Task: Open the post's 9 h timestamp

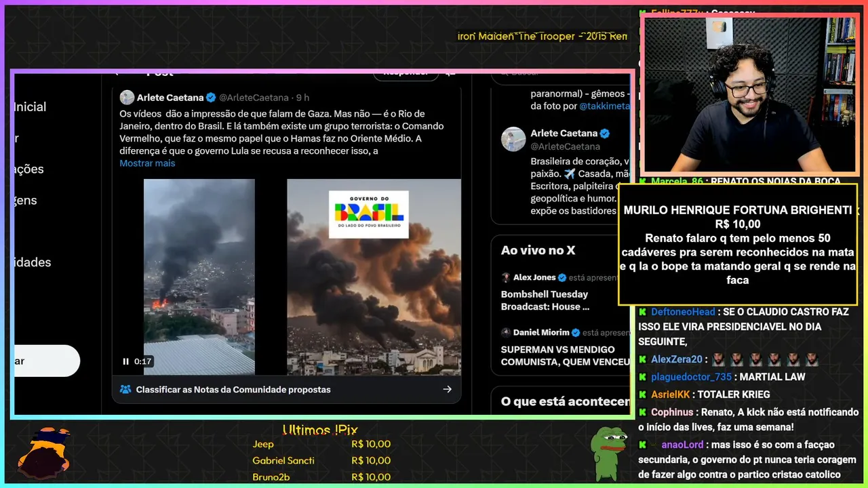Action: click(302, 98)
